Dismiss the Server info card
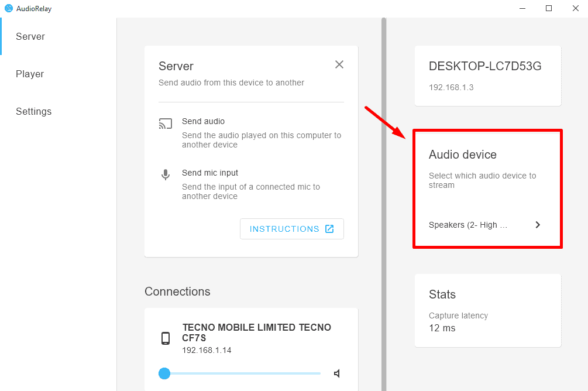Screen dimensions: 588x391 click(x=339, y=64)
